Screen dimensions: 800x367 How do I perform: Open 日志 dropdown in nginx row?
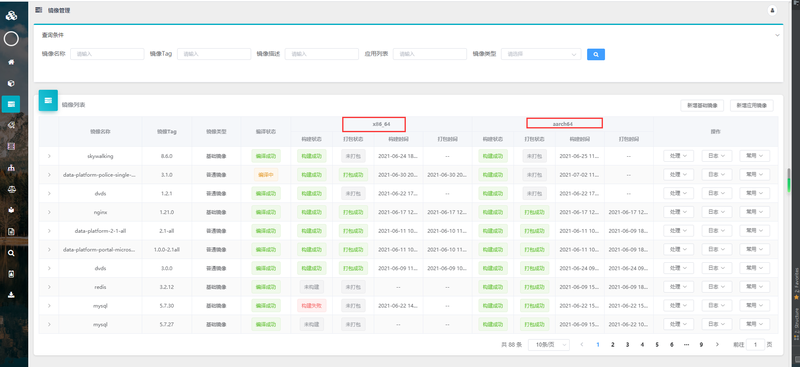point(716,212)
